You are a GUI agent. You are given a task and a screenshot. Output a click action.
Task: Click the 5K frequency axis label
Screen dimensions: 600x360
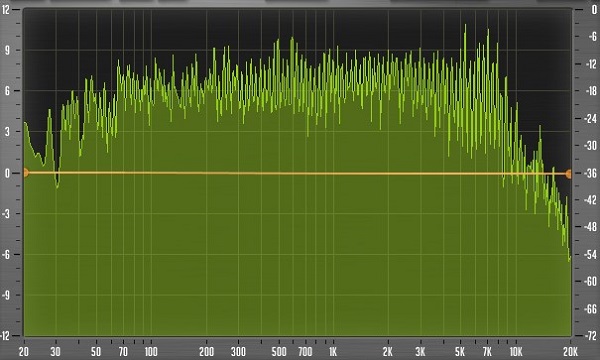pos(460,352)
